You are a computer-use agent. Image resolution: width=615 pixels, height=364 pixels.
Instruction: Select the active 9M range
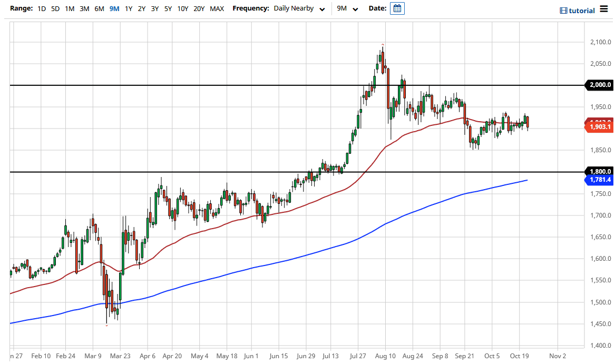(x=114, y=8)
